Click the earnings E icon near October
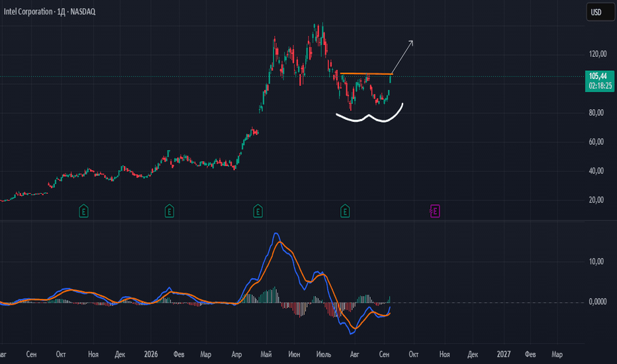Image resolution: width=617 pixels, height=364 pixels. tap(83, 211)
